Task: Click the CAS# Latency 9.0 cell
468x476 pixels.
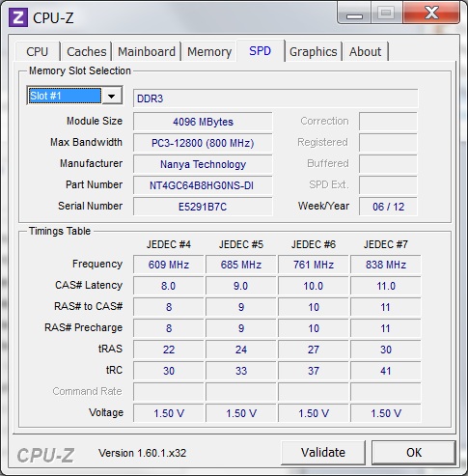Action: 241,286
